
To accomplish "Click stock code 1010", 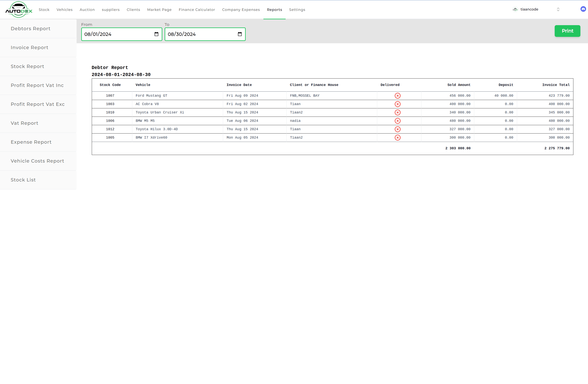I will pyautogui.click(x=110, y=112).
